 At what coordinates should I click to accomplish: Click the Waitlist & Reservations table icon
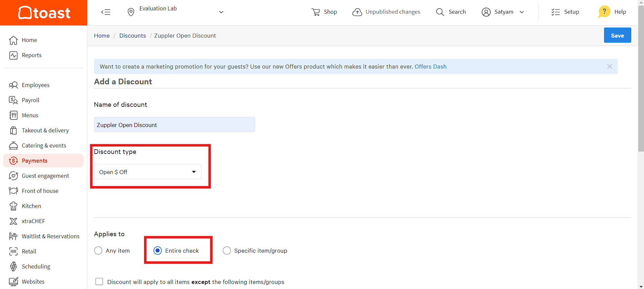(x=13, y=236)
